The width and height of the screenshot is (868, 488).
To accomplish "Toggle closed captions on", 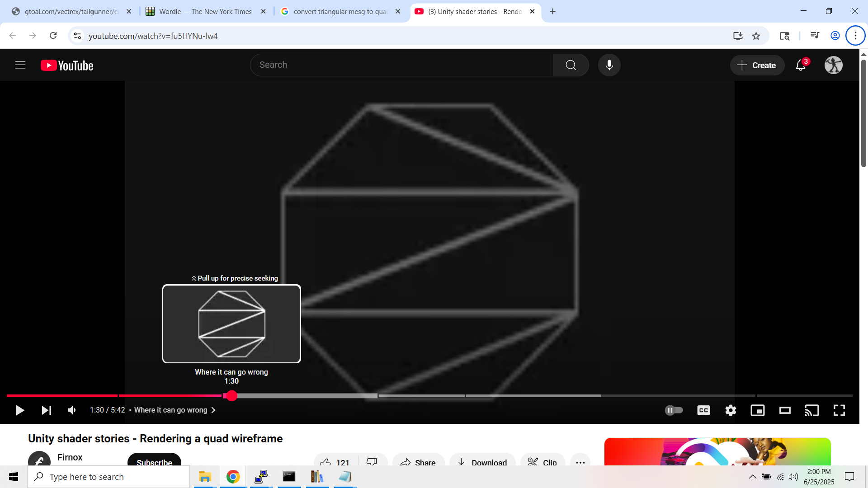I will (x=703, y=410).
